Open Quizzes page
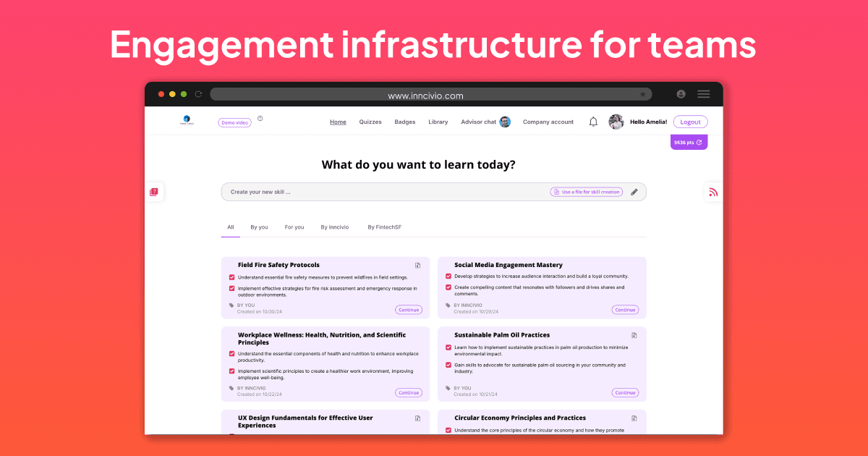This screenshot has width=868, height=456. click(x=370, y=122)
